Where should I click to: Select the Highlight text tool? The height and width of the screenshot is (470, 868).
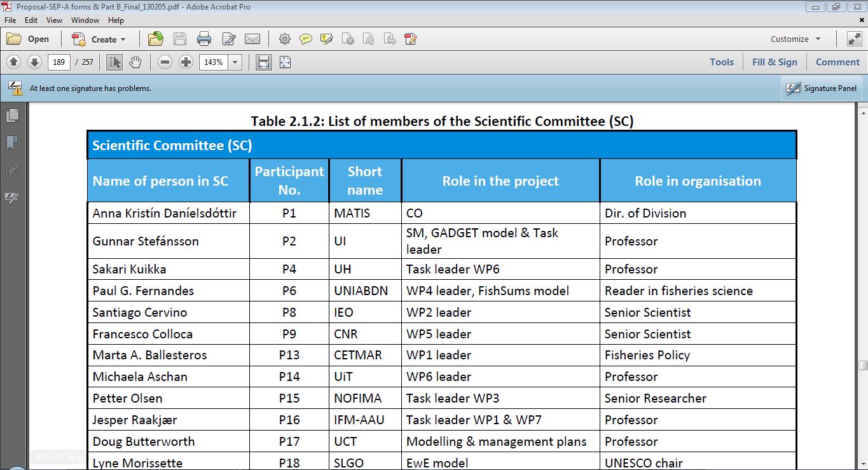click(327, 39)
